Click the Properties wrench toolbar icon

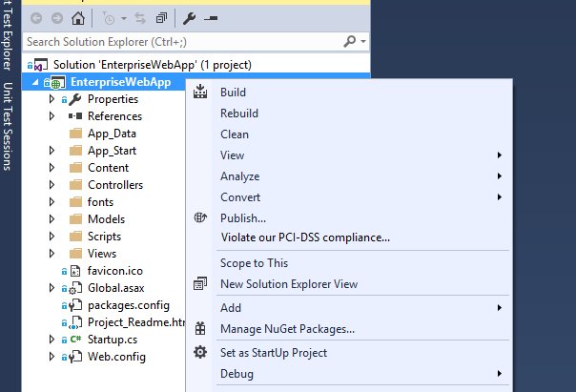click(x=189, y=18)
